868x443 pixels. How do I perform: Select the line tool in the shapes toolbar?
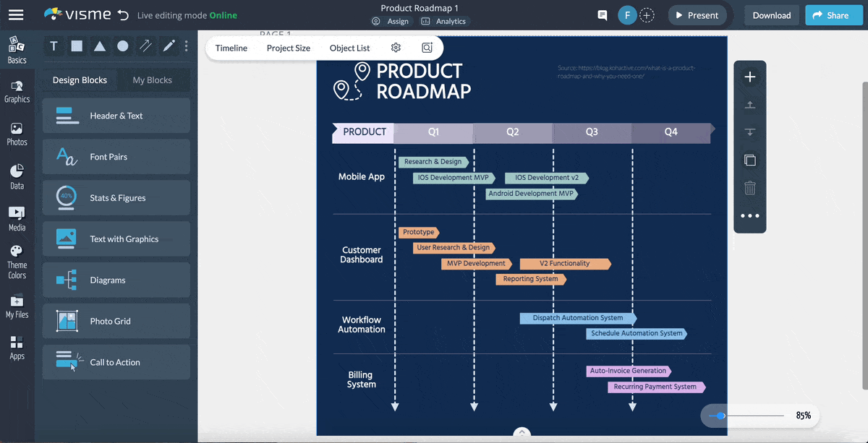coord(146,46)
